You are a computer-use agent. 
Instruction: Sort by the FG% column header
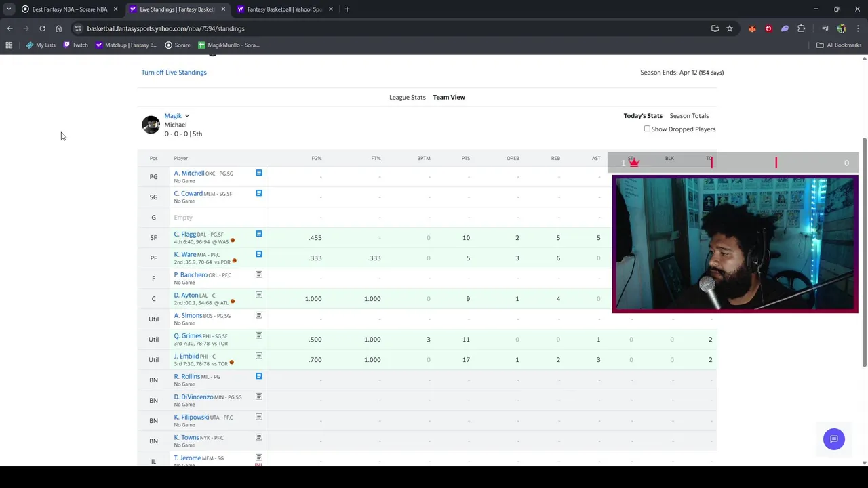[x=317, y=158]
